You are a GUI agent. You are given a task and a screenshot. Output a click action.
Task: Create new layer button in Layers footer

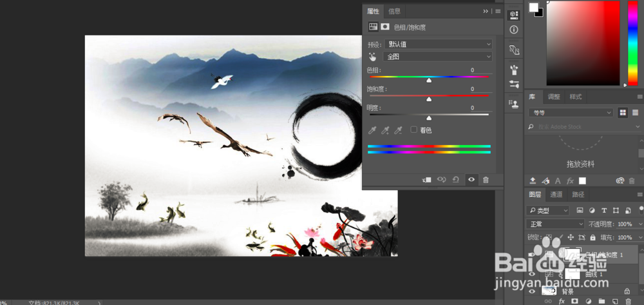click(615, 301)
